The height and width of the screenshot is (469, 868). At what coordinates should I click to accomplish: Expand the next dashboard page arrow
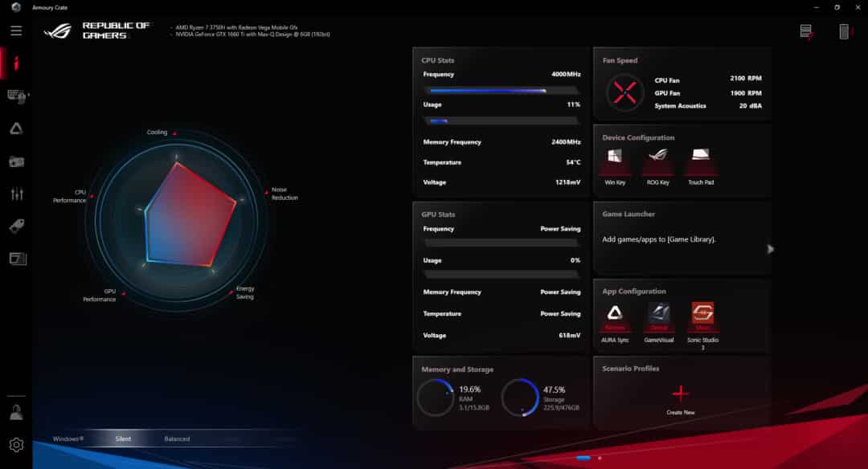(770, 249)
